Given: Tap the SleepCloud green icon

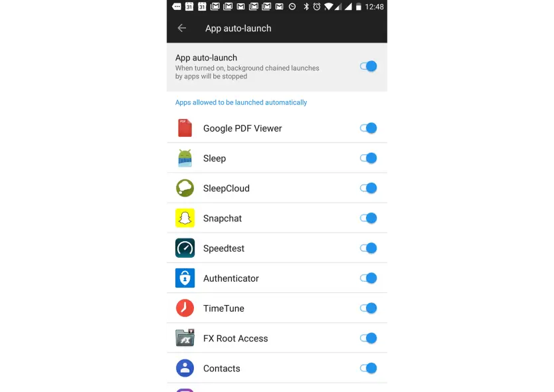Looking at the screenshot, I should coord(185,188).
